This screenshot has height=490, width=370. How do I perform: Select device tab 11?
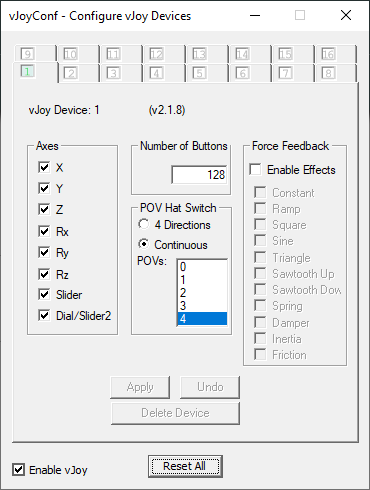121,54
